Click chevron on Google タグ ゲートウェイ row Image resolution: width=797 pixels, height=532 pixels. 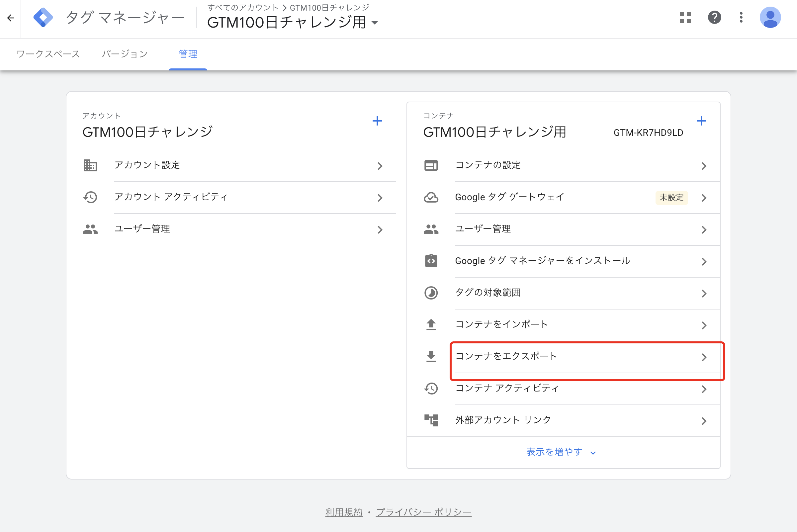pyautogui.click(x=704, y=198)
